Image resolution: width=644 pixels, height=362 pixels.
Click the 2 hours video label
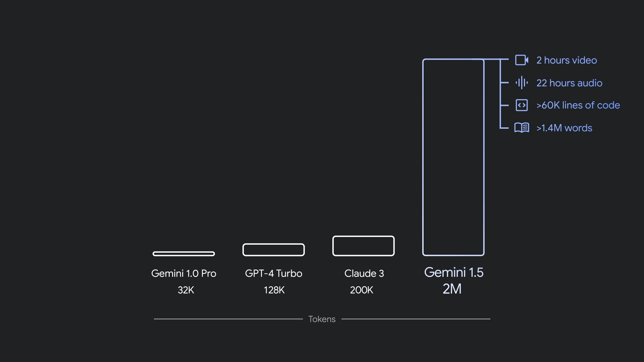point(567,60)
